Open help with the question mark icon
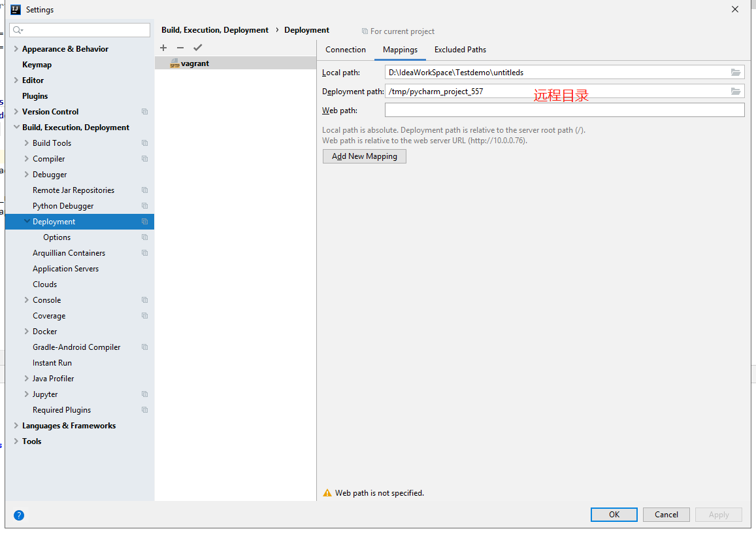 [x=19, y=515]
